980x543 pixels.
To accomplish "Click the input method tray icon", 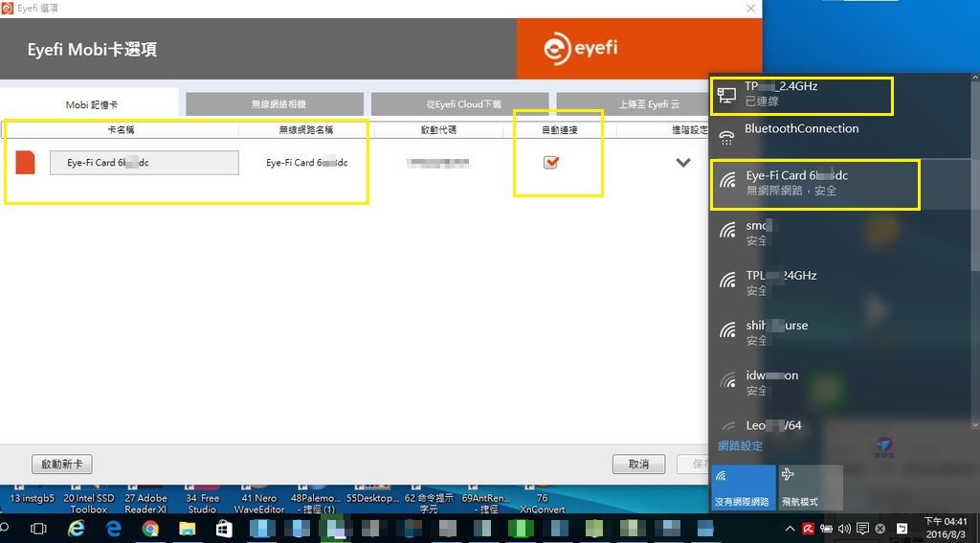I will (902, 530).
